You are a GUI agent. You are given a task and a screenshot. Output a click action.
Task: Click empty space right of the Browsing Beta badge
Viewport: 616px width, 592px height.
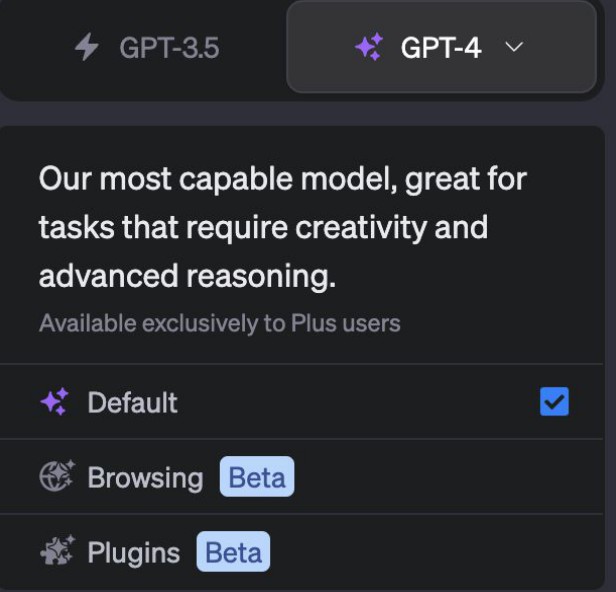pos(440,477)
